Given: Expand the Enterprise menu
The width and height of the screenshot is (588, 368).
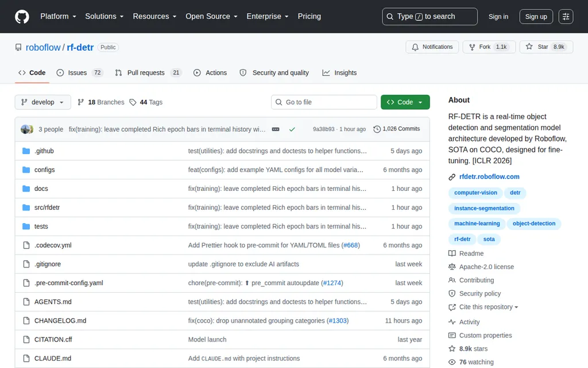Looking at the screenshot, I should tap(268, 17).
